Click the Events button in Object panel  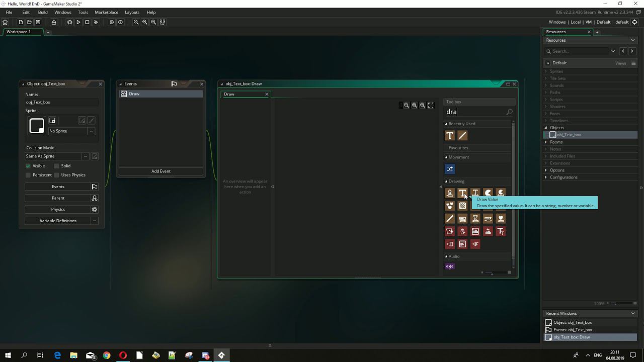[58, 187]
